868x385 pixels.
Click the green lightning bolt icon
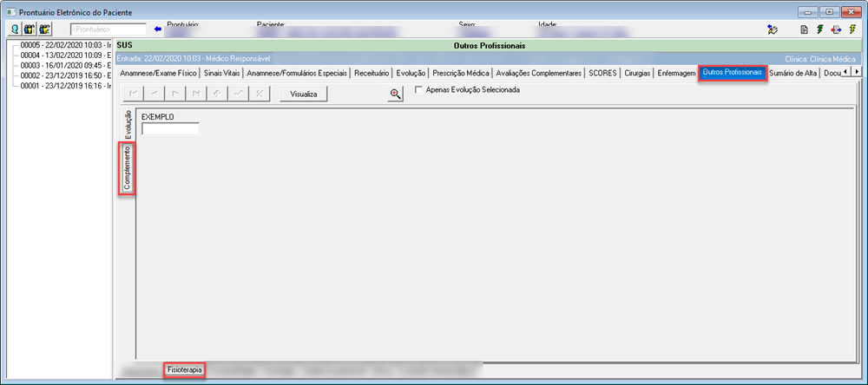pyautogui.click(x=820, y=29)
